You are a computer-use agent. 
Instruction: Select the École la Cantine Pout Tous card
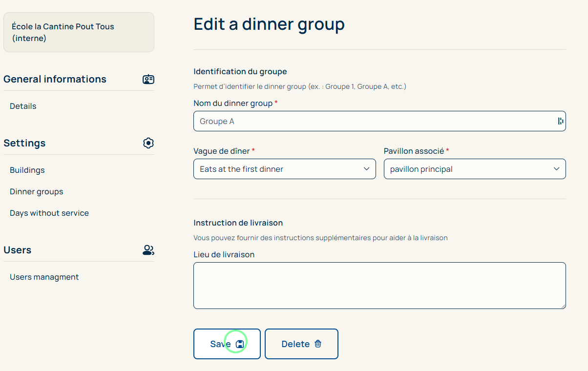click(x=79, y=32)
